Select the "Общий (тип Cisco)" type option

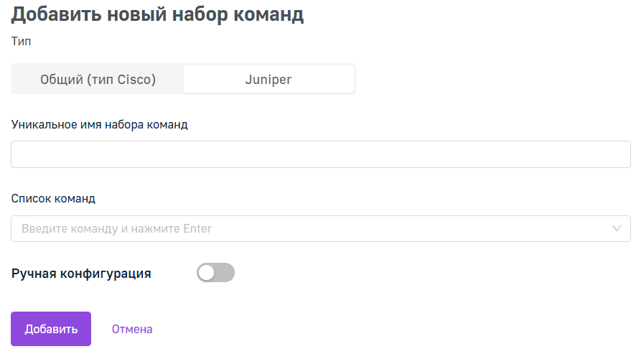click(x=98, y=79)
